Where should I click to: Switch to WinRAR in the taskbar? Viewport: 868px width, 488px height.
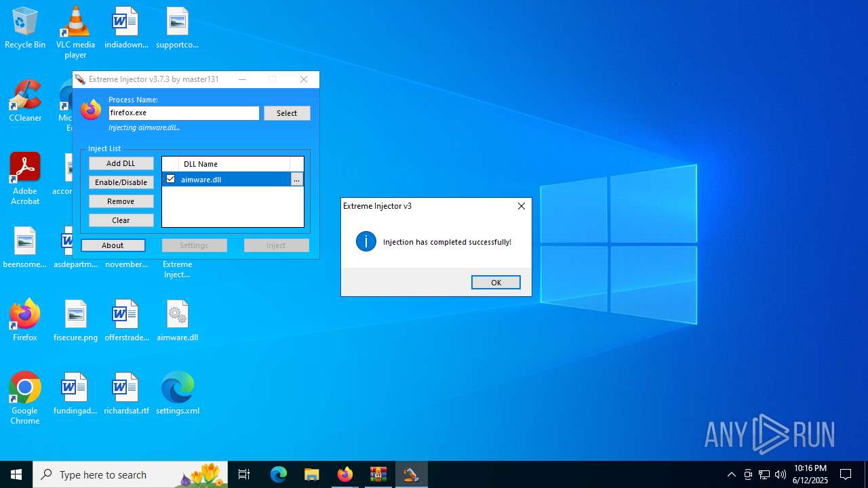378,474
